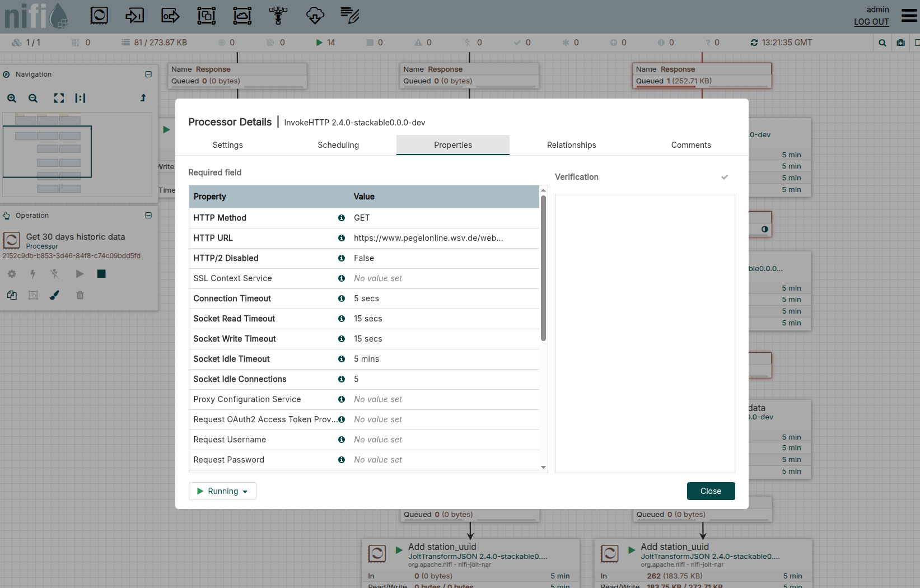Image resolution: width=920 pixels, height=588 pixels.
Task: Click the HTTP Method value GET
Action: coord(362,218)
